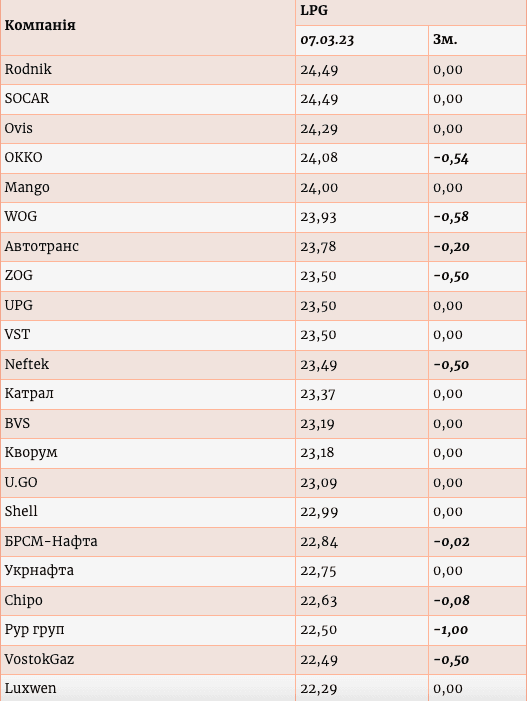Click the Luxwen company name

click(30, 688)
